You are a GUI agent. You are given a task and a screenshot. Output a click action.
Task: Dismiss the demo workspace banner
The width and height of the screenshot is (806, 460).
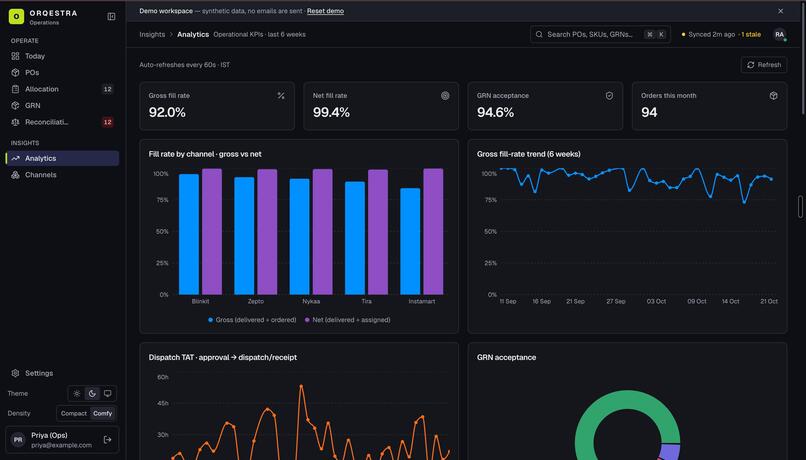pyautogui.click(x=780, y=11)
